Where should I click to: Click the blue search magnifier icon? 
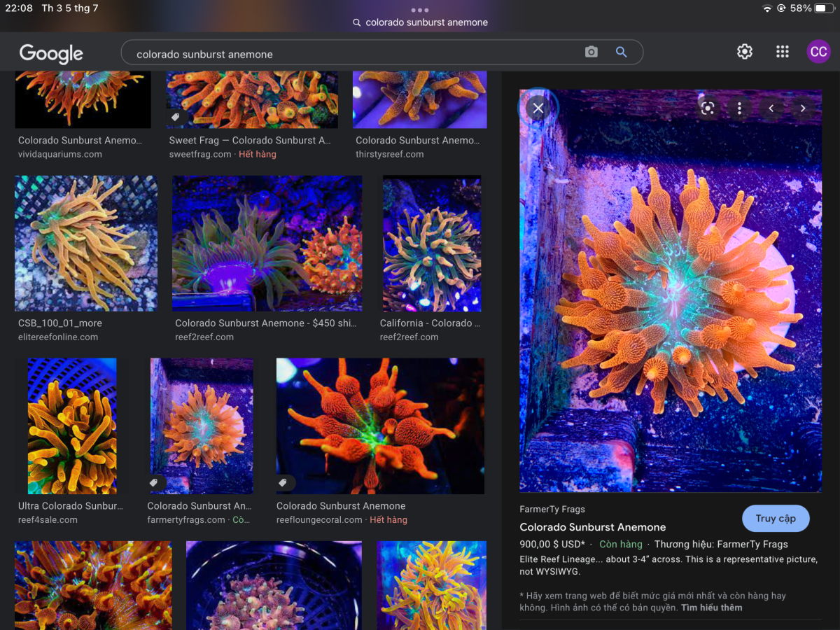click(x=621, y=52)
